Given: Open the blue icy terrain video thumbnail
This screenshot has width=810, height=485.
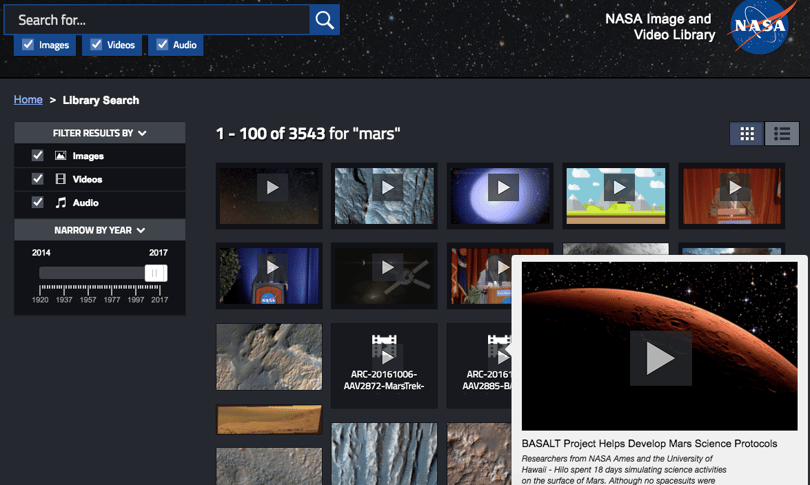Looking at the screenshot, I should tap(384, 196).
